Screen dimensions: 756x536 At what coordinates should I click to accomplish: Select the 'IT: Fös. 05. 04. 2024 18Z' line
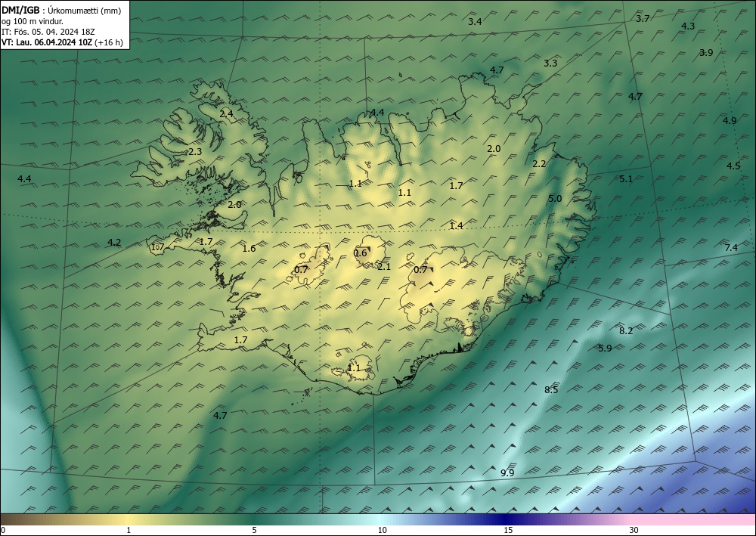(48, 32)
